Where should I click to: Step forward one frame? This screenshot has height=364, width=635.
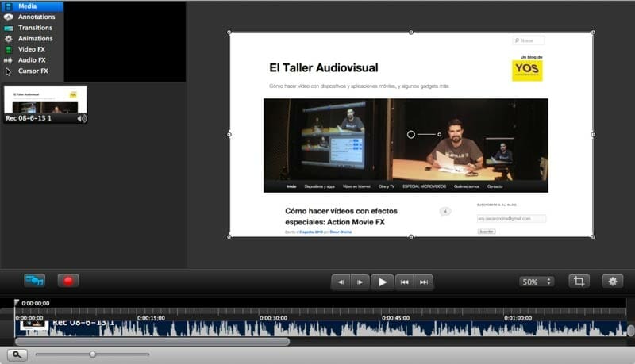(360, 282)
